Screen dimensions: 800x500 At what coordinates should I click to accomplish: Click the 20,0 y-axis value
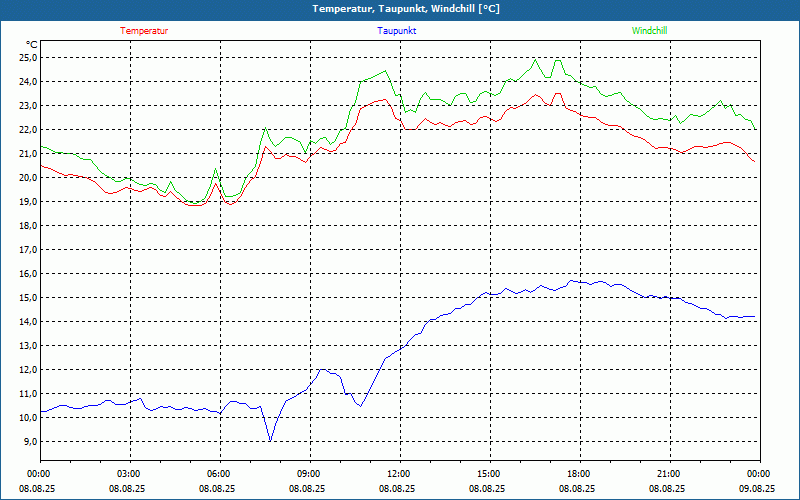(28, 178)
